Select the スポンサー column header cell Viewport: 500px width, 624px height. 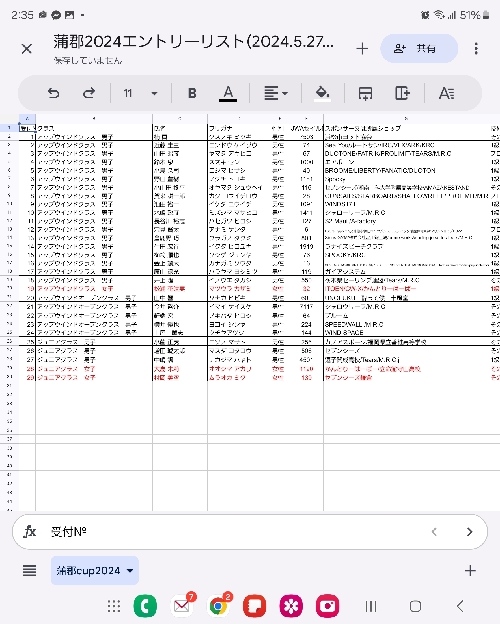(407, 128)
